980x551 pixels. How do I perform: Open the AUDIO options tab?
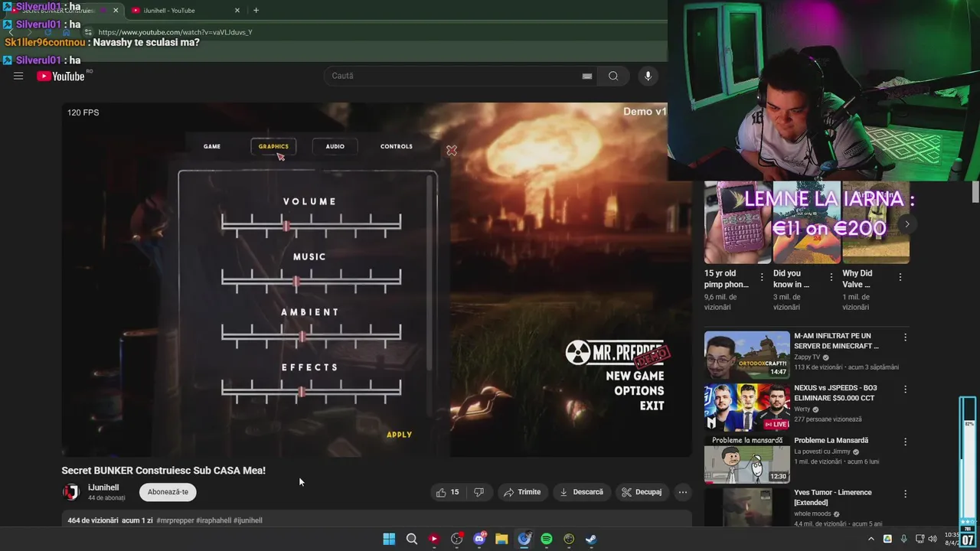pos(335,146)
